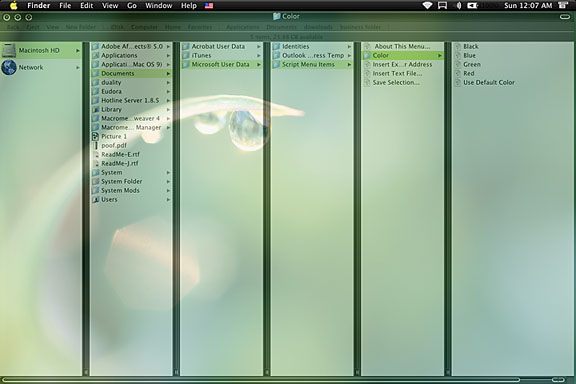Click the Black script file icon

tap(458, 47)
